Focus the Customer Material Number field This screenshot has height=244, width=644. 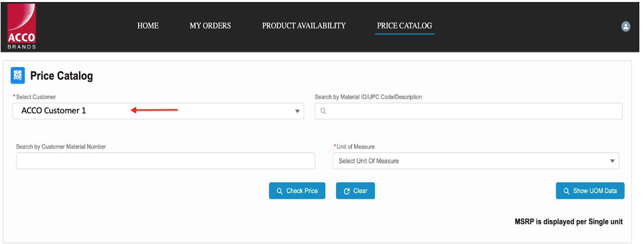(165, 160)
